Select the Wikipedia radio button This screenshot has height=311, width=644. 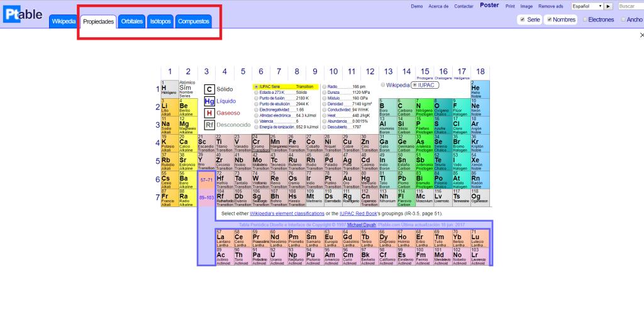pyautogui.click(x=383, y=84)
